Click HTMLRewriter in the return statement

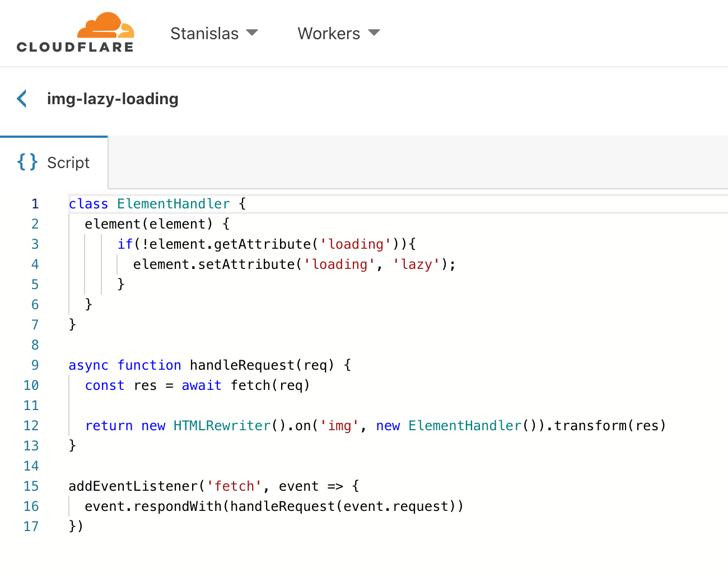[222, 426]
